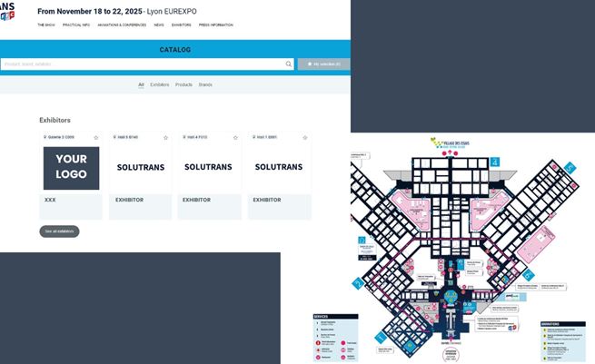This screenshot has height=364, width=595.
Task: Click the location pin on Hall 4 card
Action: [x=184, y=137]
